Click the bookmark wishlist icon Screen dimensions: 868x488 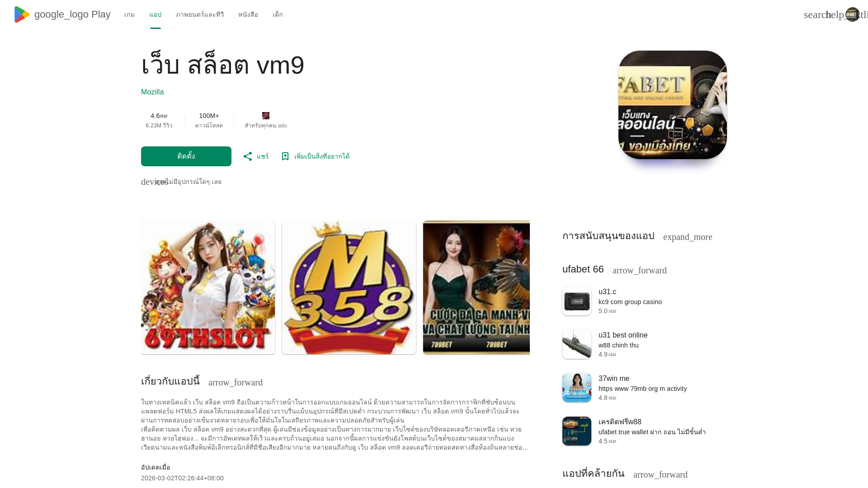click(x=285, y=156)
